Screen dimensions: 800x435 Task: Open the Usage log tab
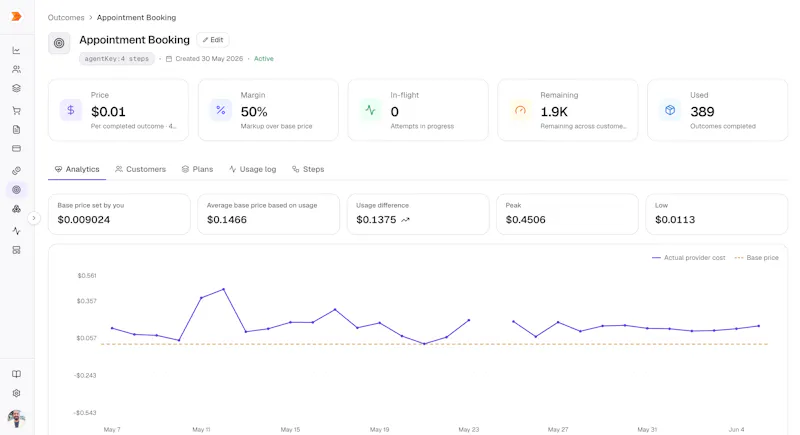point(253,169)
